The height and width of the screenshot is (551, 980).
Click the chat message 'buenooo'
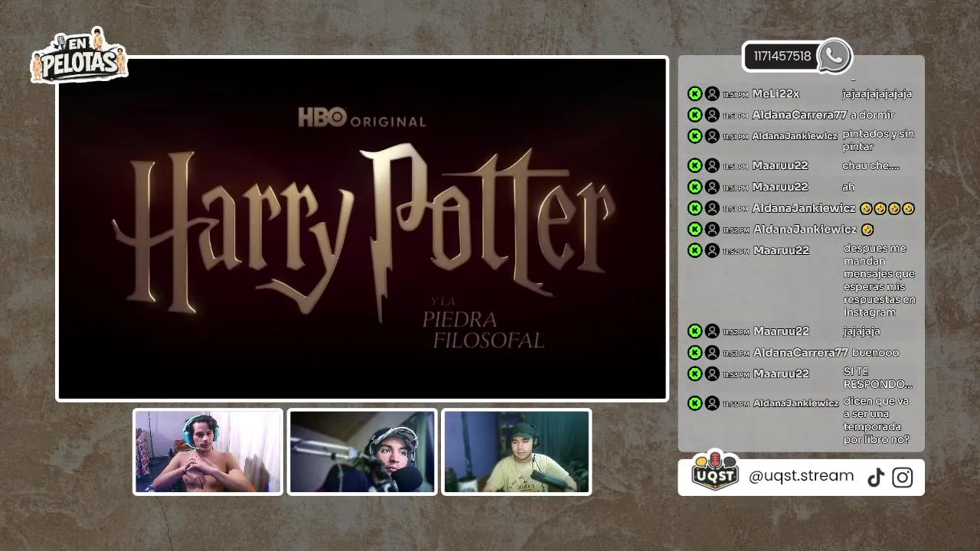[x=875, y=353]
